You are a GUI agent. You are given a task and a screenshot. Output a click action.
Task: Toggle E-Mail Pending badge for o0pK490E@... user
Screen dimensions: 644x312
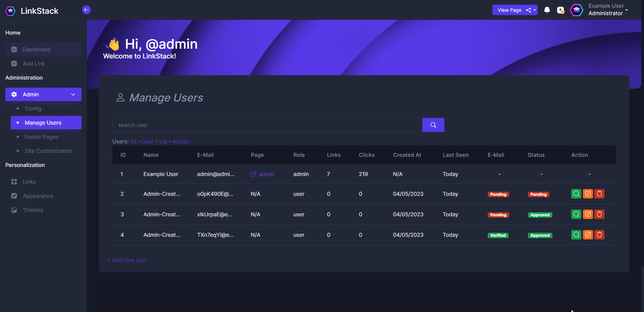(498, 194)
